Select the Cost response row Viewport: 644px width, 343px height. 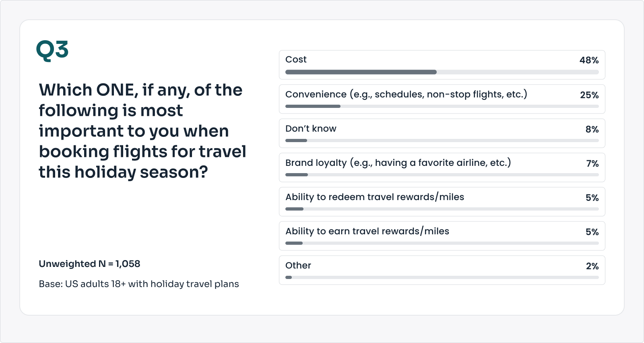click(x=442, y=65)
